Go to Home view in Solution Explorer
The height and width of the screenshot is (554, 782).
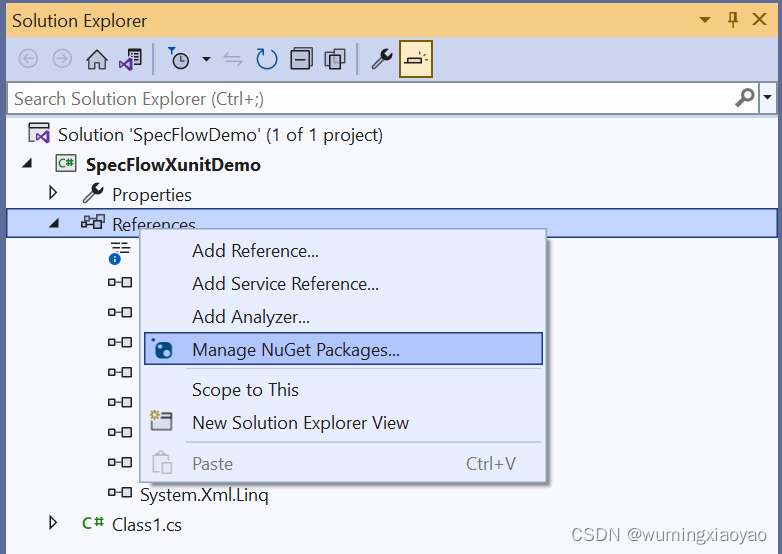[97, 59]
